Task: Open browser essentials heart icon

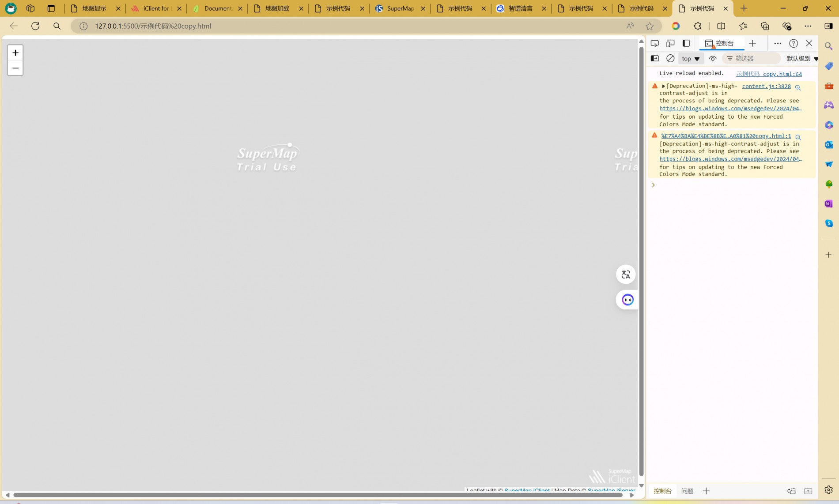Action: [x=787, y=26]
